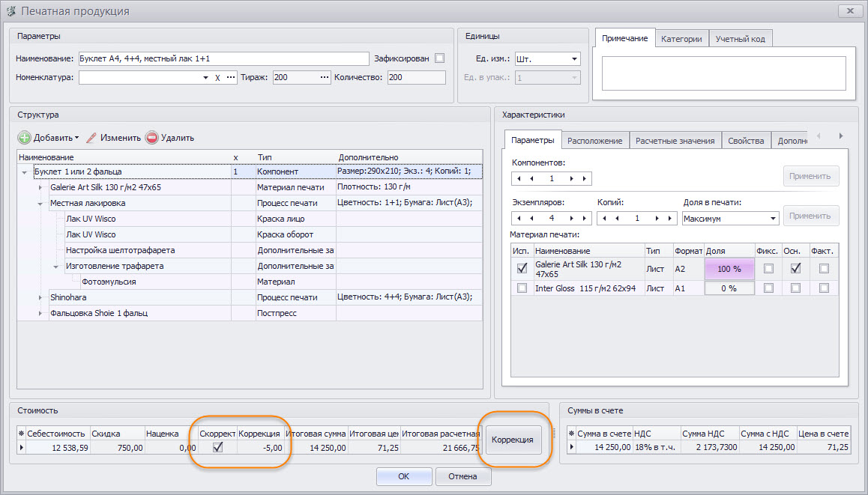Jump to last value in Компонентов stepper
Image resolution: width=868 pixels, height=495 pixels.
pos(585,179)
